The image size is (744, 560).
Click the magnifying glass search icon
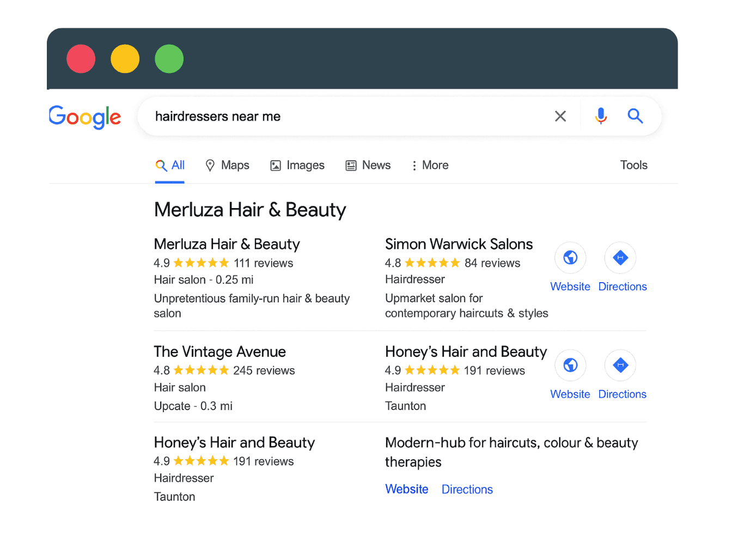tap(635, 116)
